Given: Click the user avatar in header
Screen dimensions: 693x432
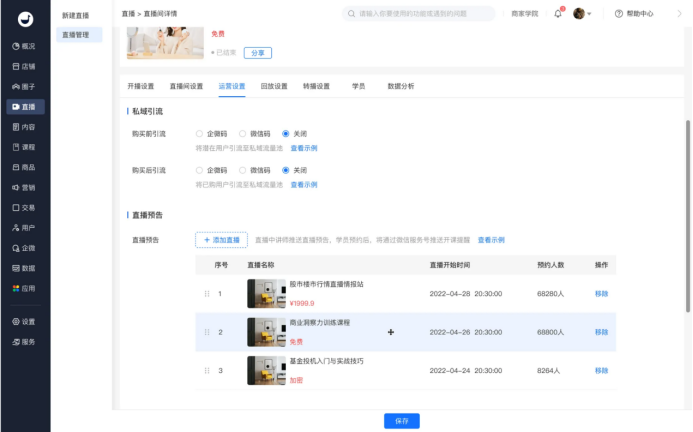Looking at the screenshot, I should (579, 14).
